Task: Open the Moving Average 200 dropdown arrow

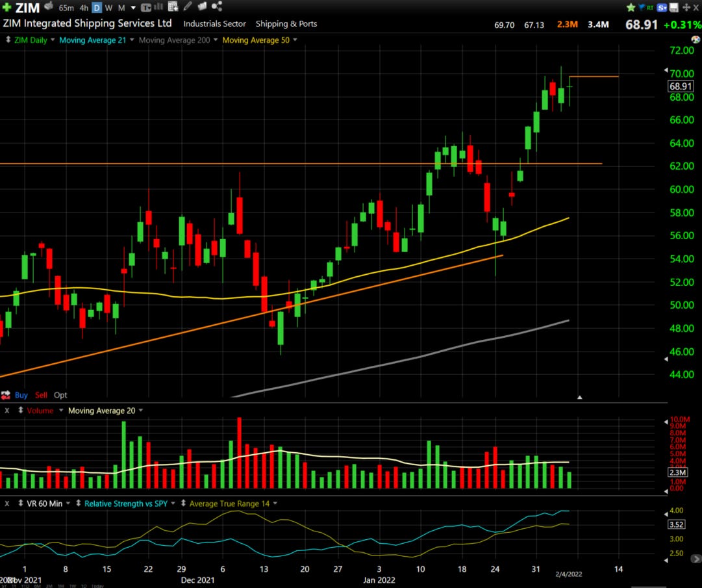Action: click(x=216, y=40)
